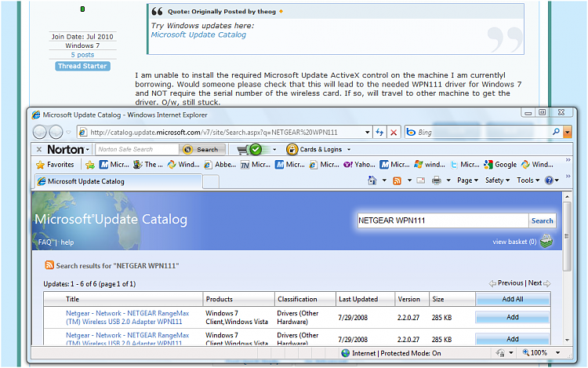Show more favorites via overflow chevron
This screenshot has width=588, height=368.
[x=568, y=160]
